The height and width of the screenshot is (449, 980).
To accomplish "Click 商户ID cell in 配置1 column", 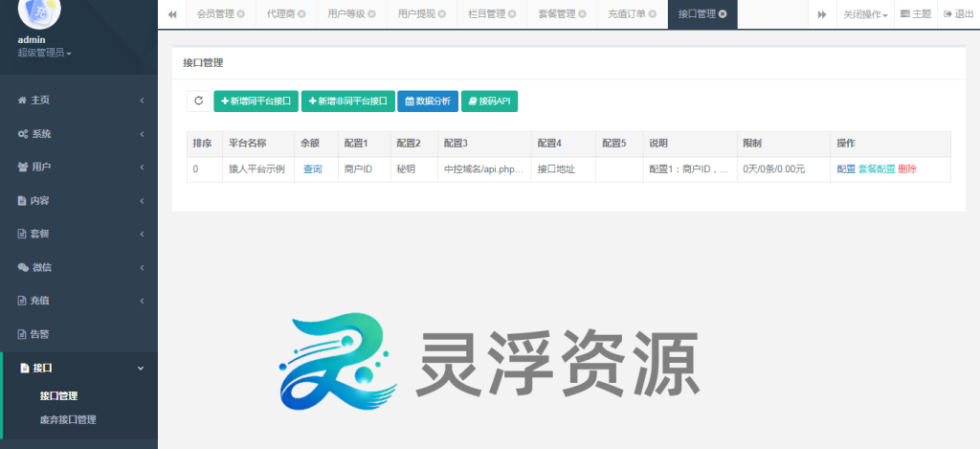I will coord(364,168).
